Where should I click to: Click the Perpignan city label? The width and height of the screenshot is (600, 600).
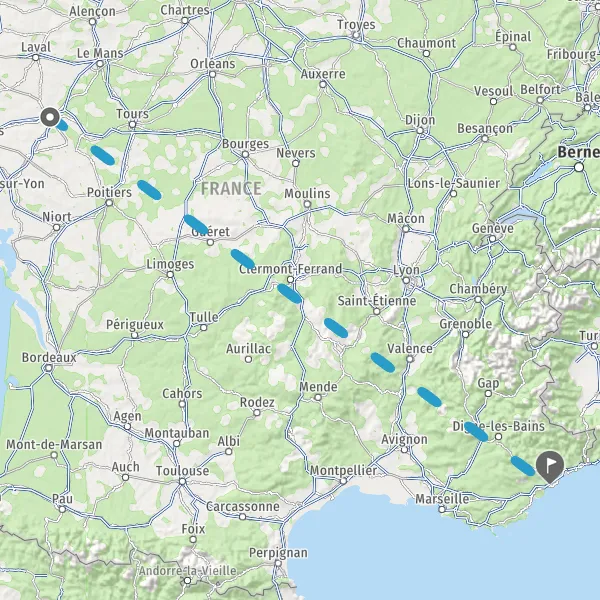(x=278, y=553)
